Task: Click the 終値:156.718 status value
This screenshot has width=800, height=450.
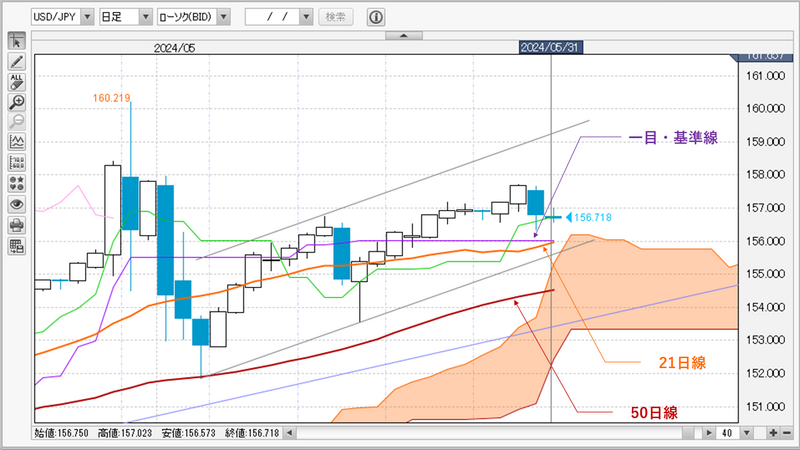Action: pos(252,433)
